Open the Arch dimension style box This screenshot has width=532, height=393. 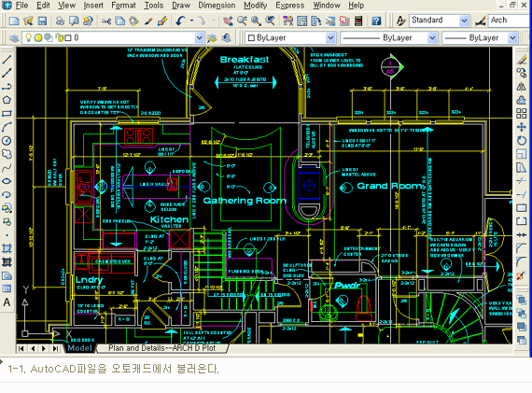[510, 21]
